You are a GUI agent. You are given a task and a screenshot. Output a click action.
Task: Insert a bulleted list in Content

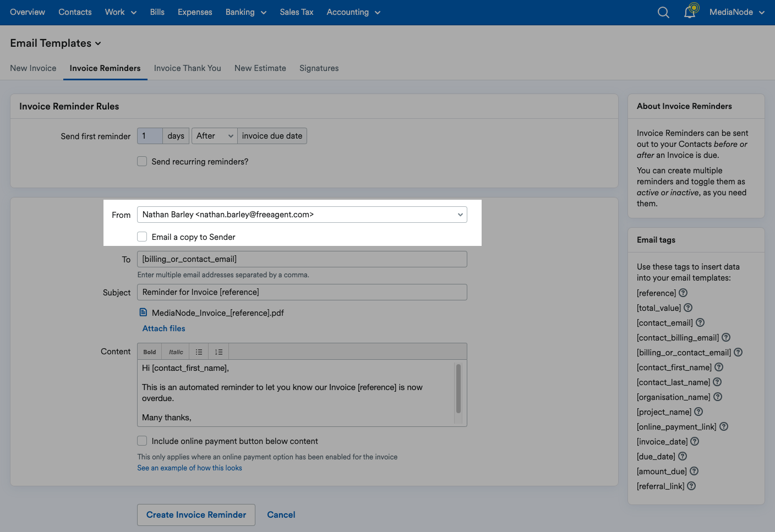pyautogui.click(x=199, y=352)
